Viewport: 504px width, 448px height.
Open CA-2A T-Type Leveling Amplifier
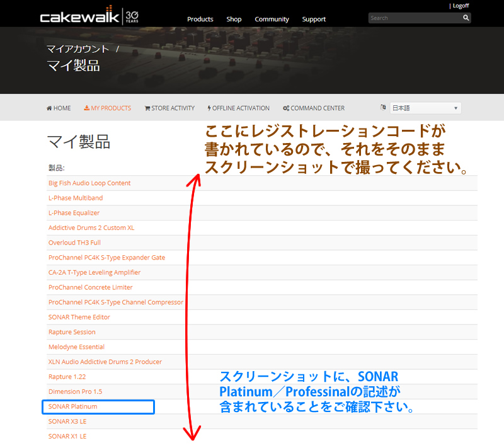tap(94, 273)
